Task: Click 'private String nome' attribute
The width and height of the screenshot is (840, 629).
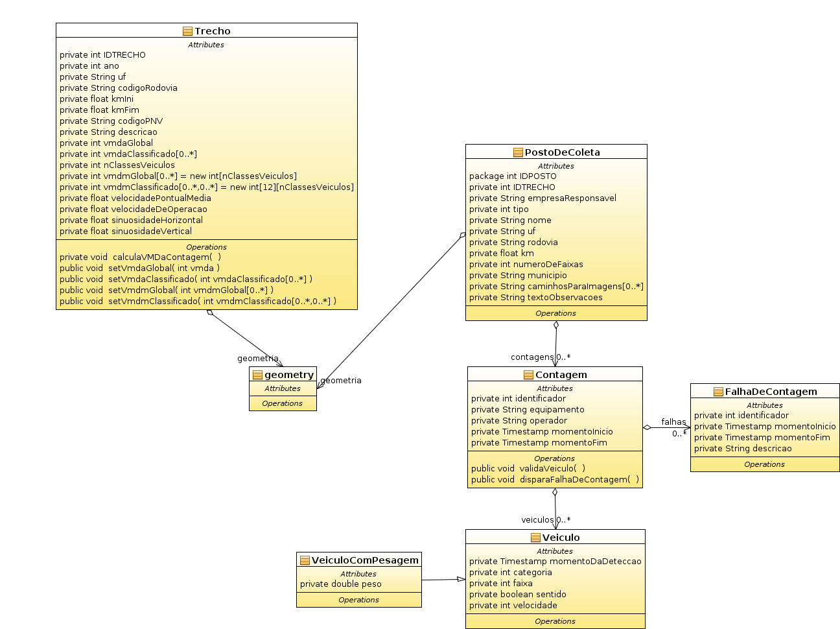Action: click(x=511, y=220)
